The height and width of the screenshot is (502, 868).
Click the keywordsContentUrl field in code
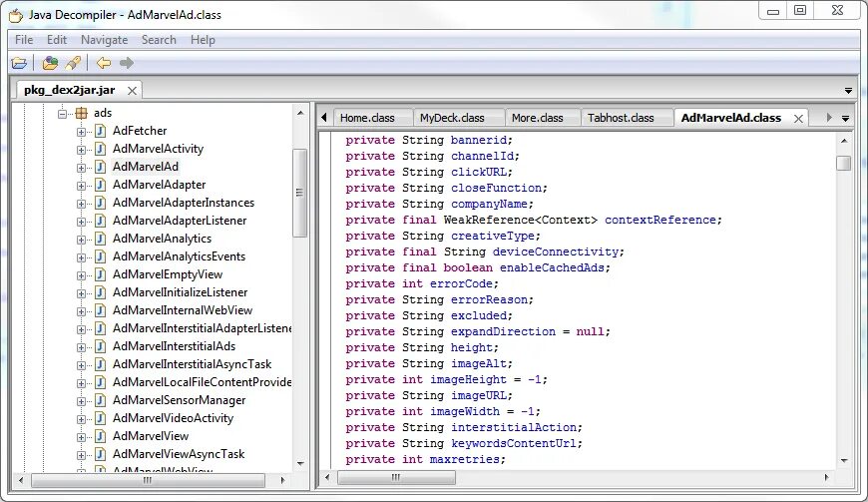(x=514, y=443)
